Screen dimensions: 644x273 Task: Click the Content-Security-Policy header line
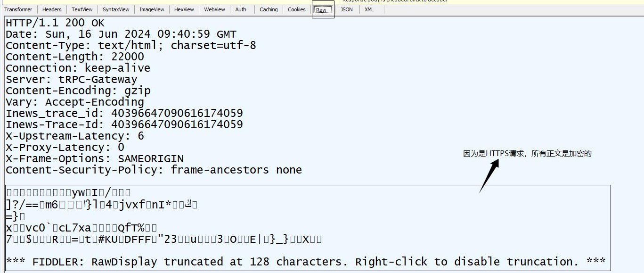[154, 170]
